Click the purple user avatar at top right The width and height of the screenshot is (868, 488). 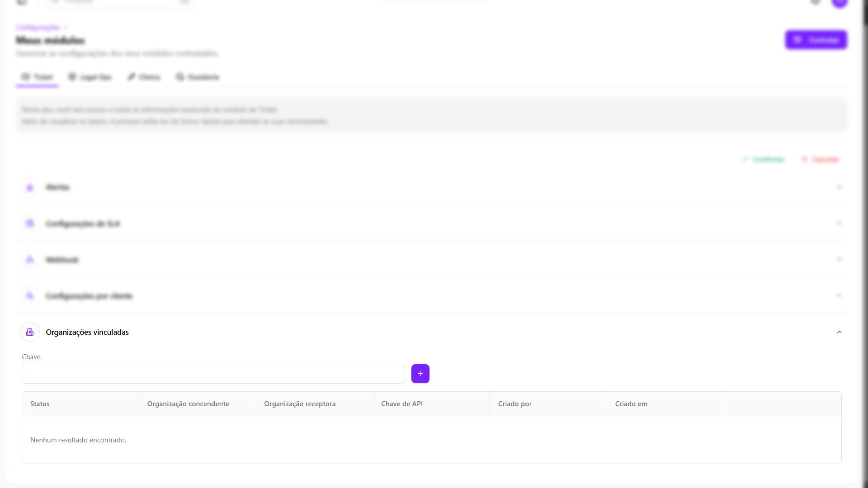[840, 2]
